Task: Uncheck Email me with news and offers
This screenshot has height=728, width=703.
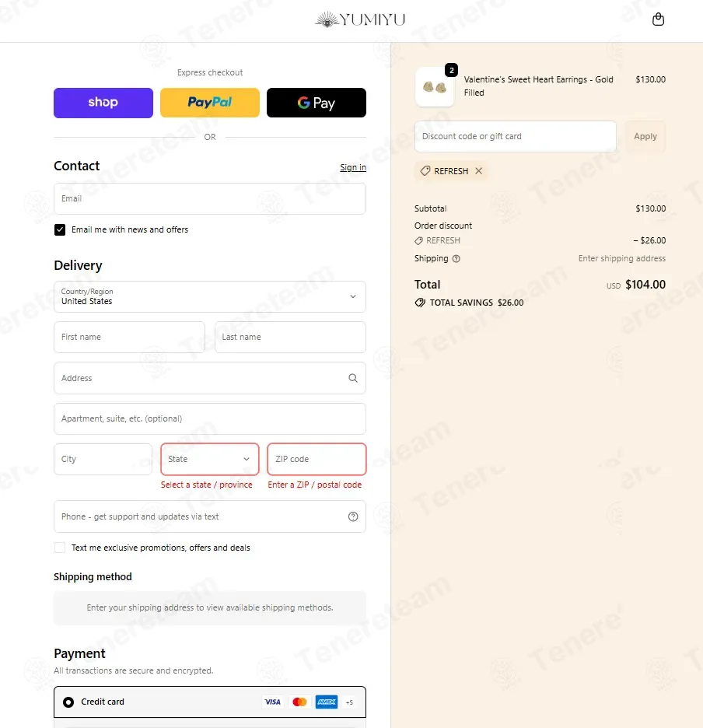Action: pyautogui.click(x=60, y=229)
